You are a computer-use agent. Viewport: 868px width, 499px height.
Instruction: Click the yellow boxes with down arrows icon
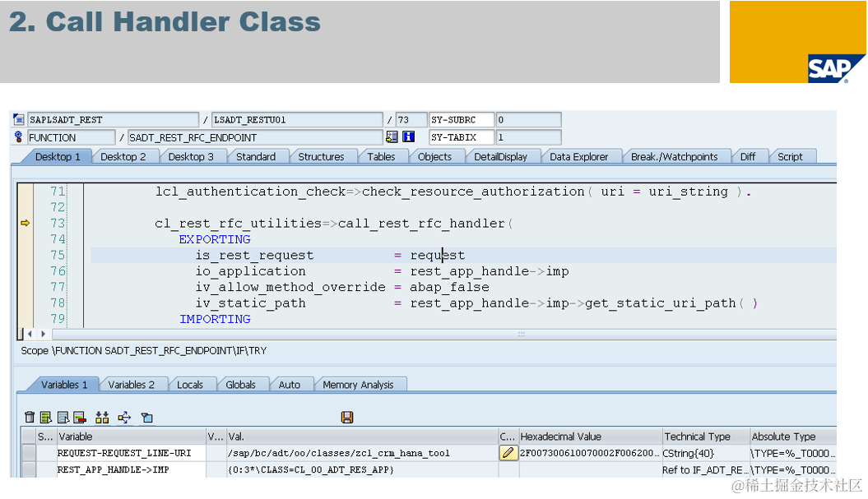[102, 418]
